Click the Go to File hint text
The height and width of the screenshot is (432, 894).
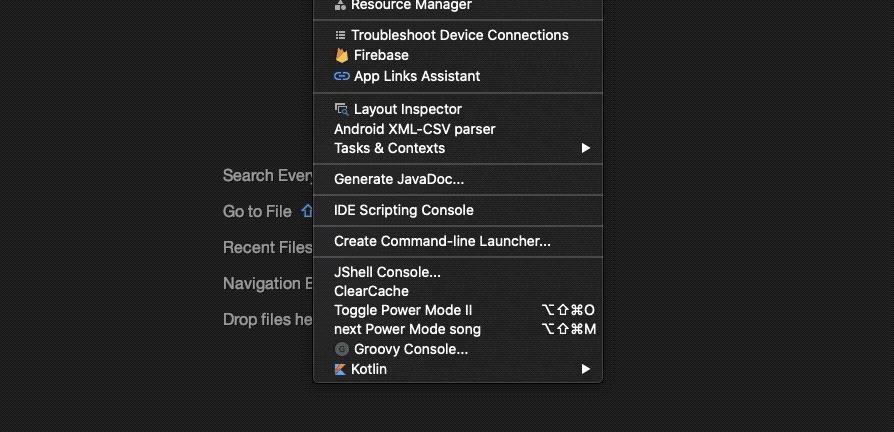pos(257,211)
